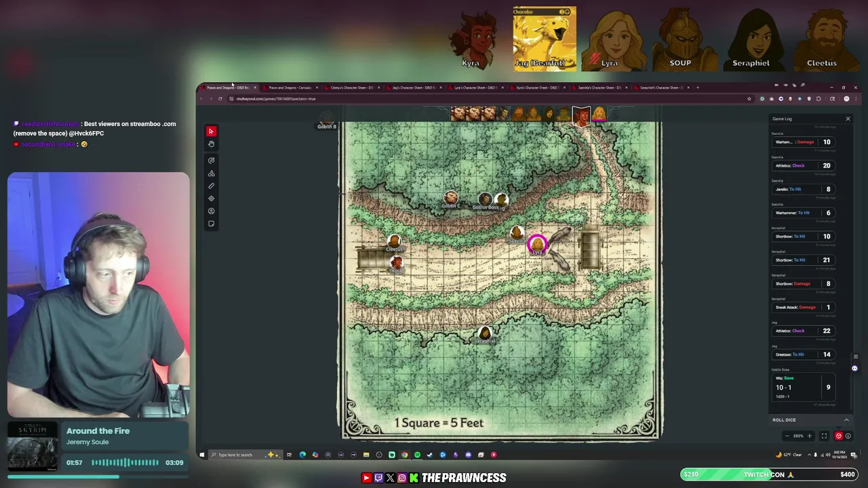The image size is (868, 488).
Task: Click the purple Discord icon beside Game Log
Action: pos(854,369)
